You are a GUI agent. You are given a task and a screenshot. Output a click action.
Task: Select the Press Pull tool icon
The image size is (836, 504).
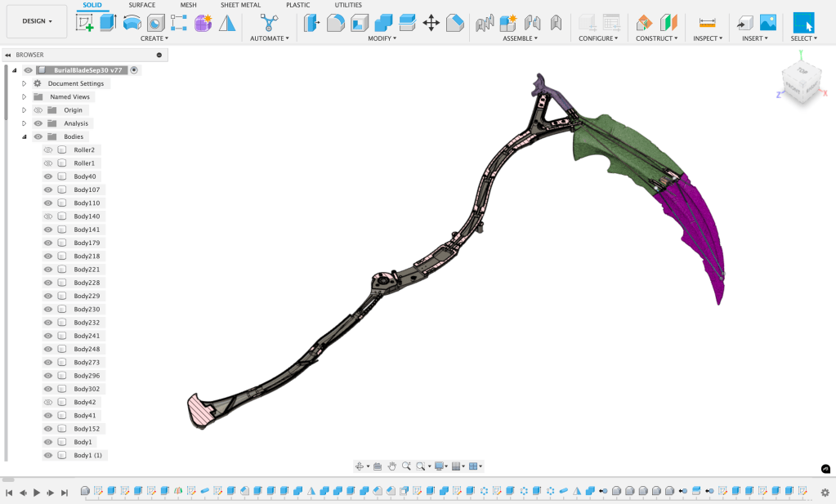pyautogui.click(x=312, y=23)
